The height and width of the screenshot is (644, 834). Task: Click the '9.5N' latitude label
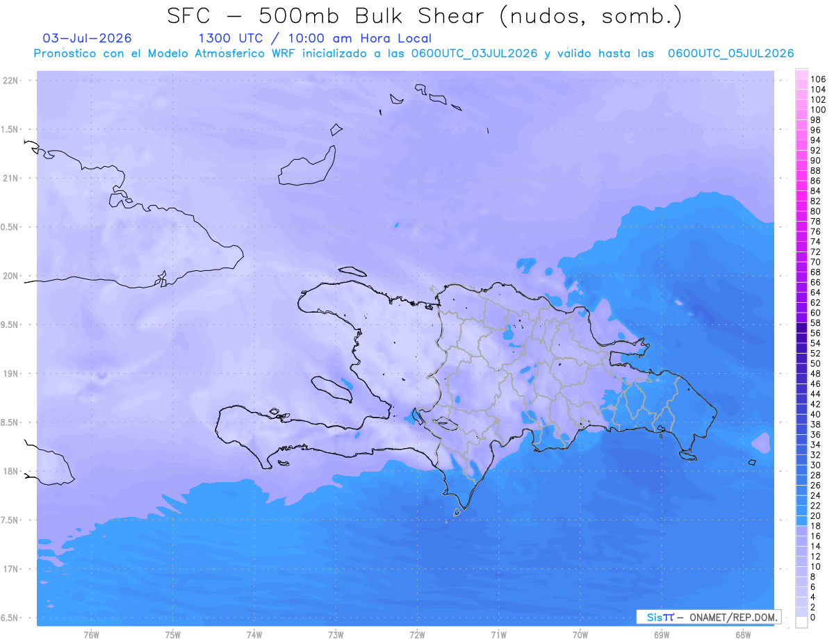point(10,324)
